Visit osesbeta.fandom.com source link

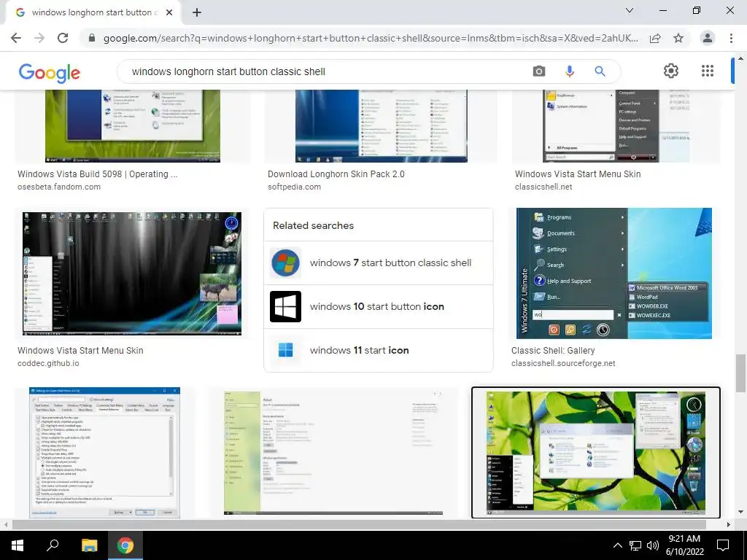[x=59, y=187]
